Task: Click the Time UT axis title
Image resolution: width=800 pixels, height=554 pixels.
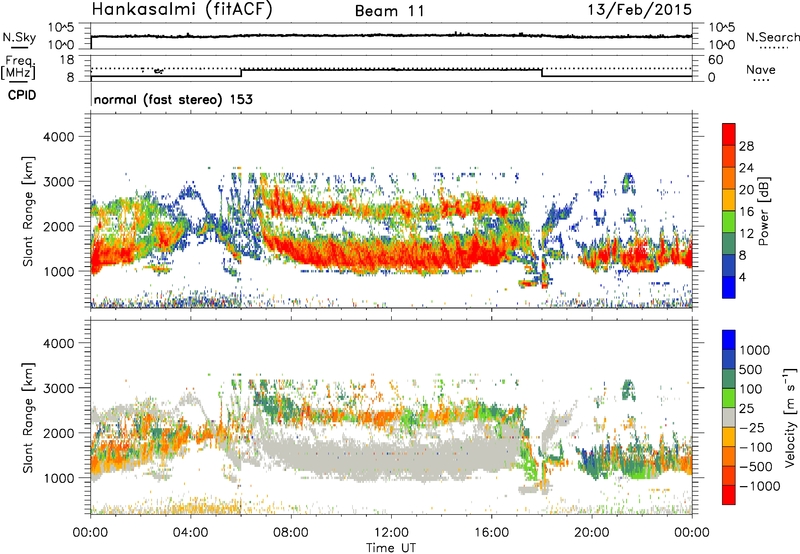Action: pyautogui.click(x=391, y=548)
